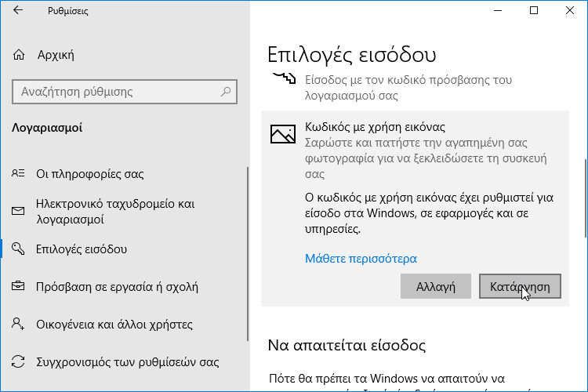Click the back arrow icon
The width and height of the screenshot is (588, 392).
(x=17, y=10)
